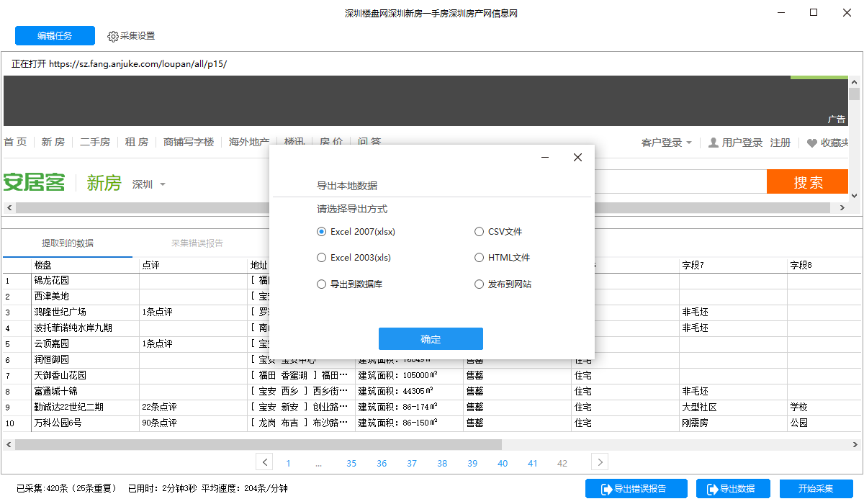The image size is (864, 504).
Task: Open page 38 in pagination
Action: (x=442, y=464)
